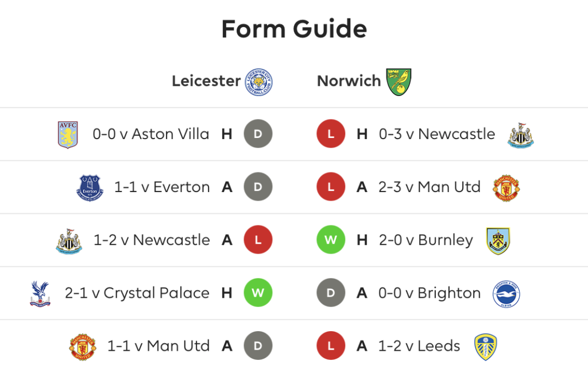Open the 1-2 v Leeds result
Image resolution: width=588 pixels, height=372 pixels.
coord(419,346)
